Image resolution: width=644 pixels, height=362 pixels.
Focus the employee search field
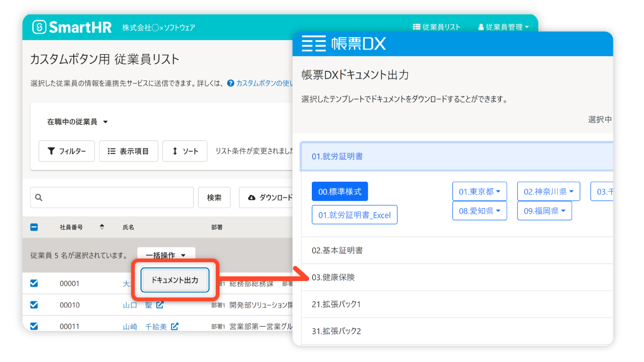coord(112,197)
